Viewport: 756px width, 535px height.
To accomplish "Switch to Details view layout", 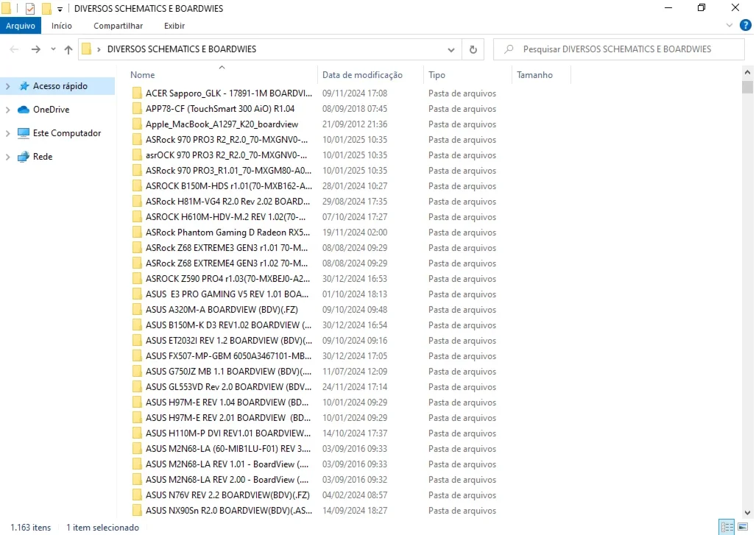I will click(x=727, y=527).
